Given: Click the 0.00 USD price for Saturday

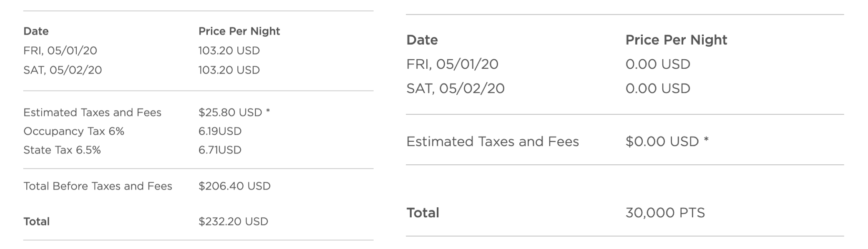Looking at the screenshot, I should pos(658,88).
